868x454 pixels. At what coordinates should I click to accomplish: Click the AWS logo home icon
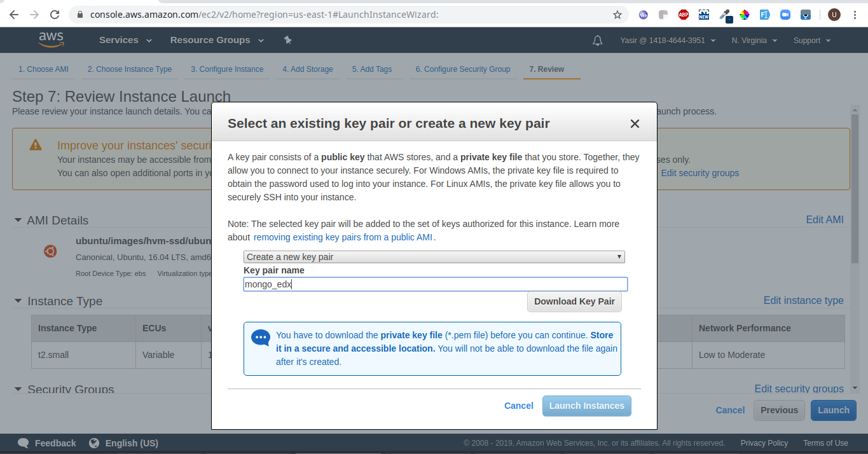[x=51, y=40]
